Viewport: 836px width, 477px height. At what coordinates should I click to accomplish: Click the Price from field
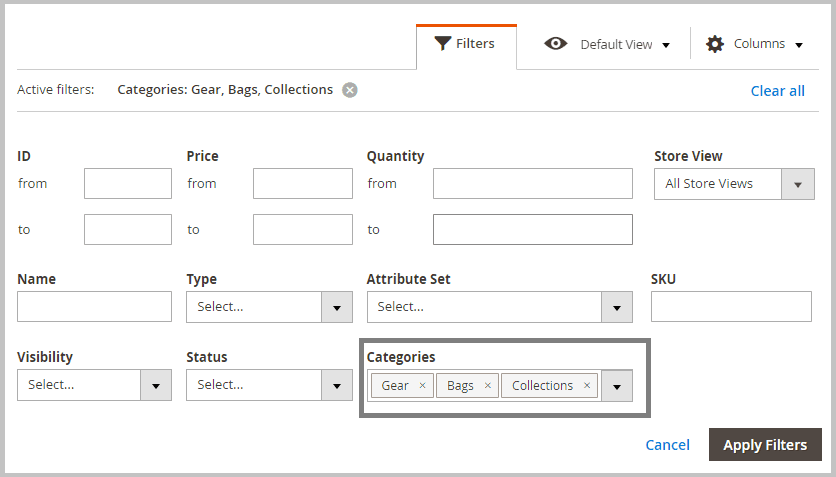pyautogui.click(x=302, y=184)
